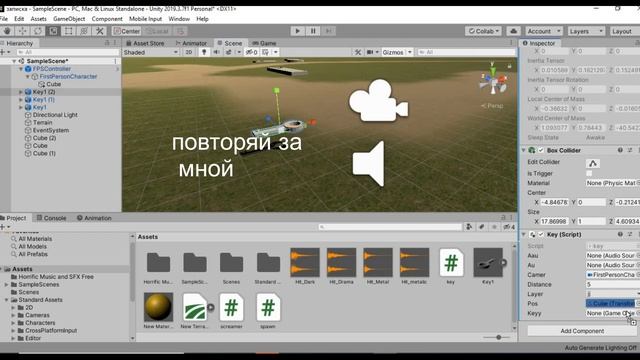Open the Component menu

[107, 19]
